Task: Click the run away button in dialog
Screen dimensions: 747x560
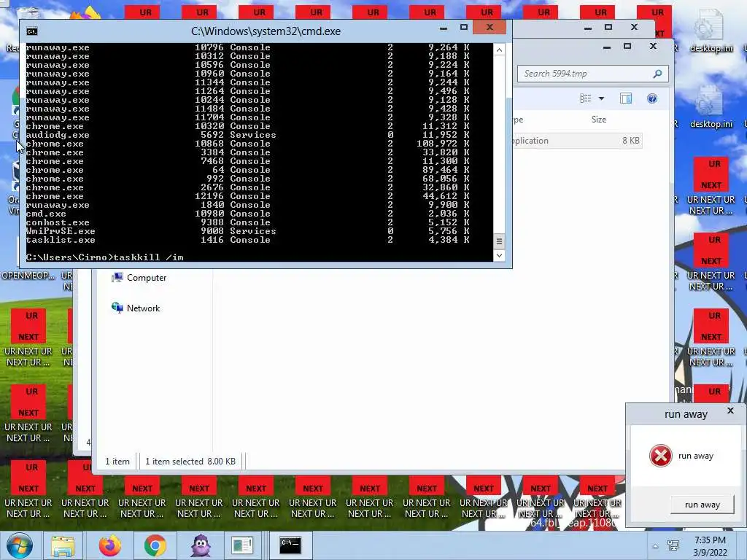Action: pos(702,505)
